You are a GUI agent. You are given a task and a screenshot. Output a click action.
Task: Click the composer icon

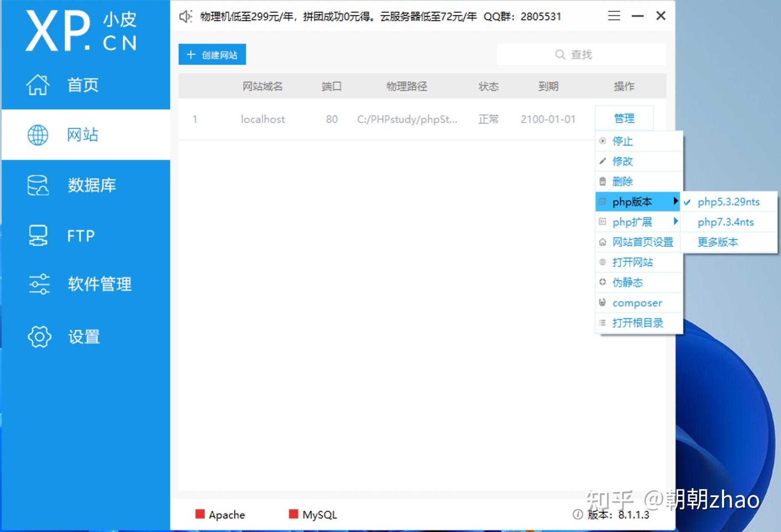[603, 302]
